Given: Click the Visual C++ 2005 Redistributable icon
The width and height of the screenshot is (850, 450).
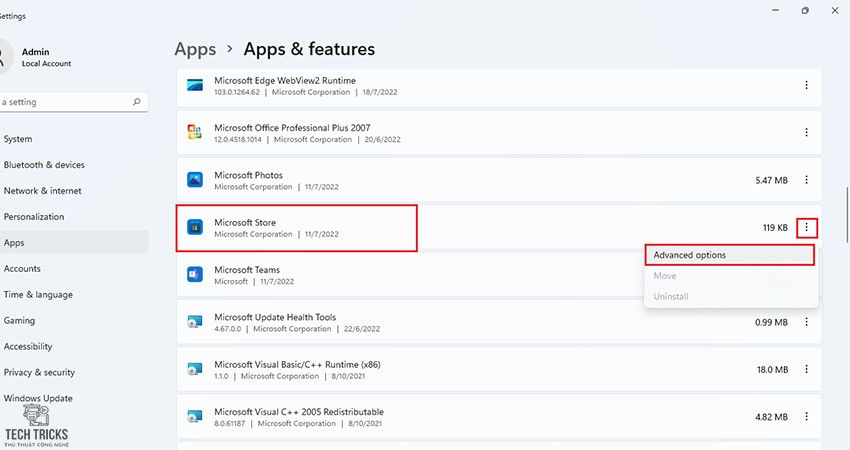Looking at the screenshot, I should coord(195,417).
